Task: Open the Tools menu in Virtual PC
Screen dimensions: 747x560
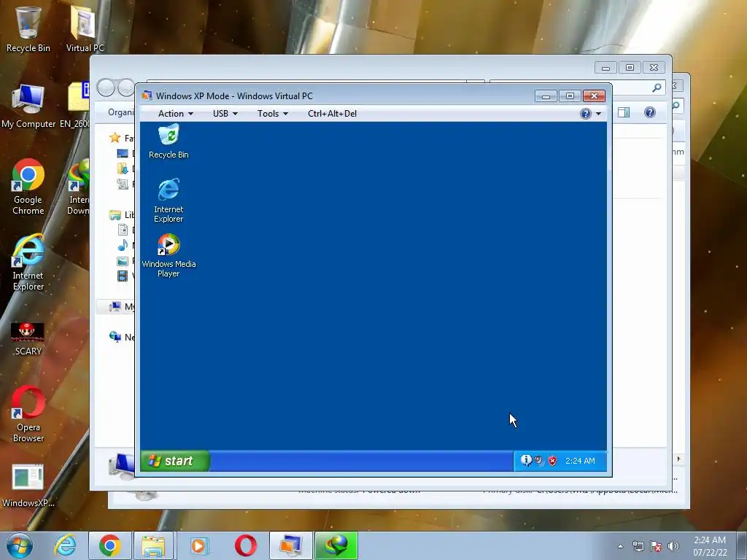Action: [x=273, y=113]
